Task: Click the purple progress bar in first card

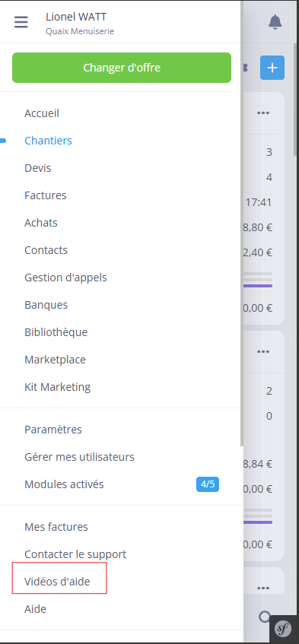Action: [x=258, y=286]
